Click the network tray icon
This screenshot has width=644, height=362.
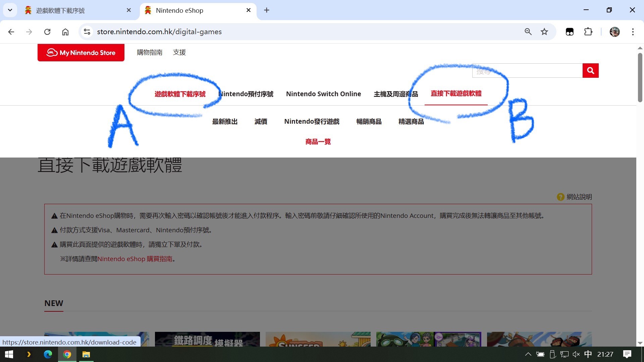[565, 354]
